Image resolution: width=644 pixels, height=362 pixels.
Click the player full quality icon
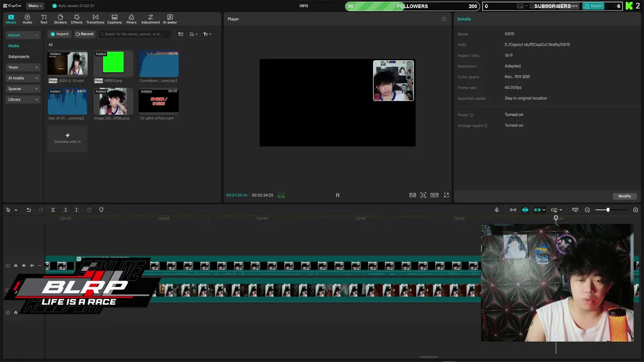tap(413, 195)
